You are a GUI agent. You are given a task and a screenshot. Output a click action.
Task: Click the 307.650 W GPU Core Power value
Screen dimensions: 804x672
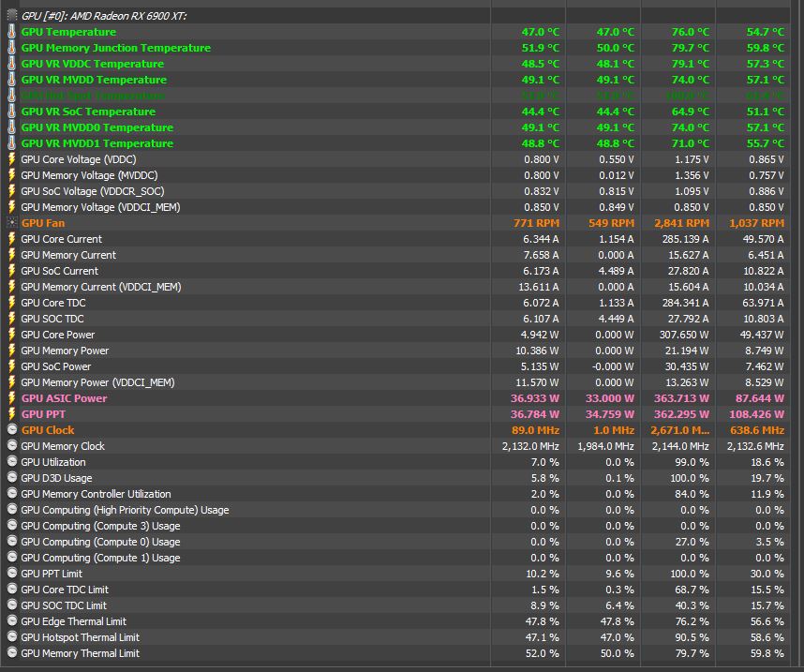[x=684, y=335]
